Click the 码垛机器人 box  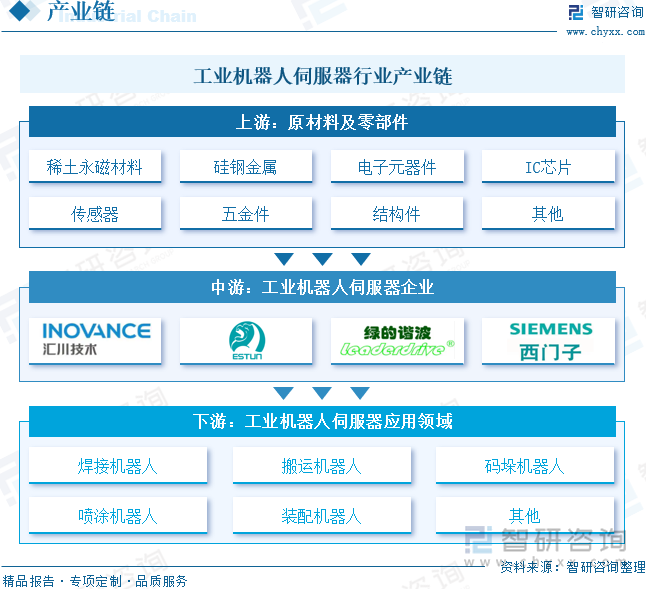coord(525,465)
